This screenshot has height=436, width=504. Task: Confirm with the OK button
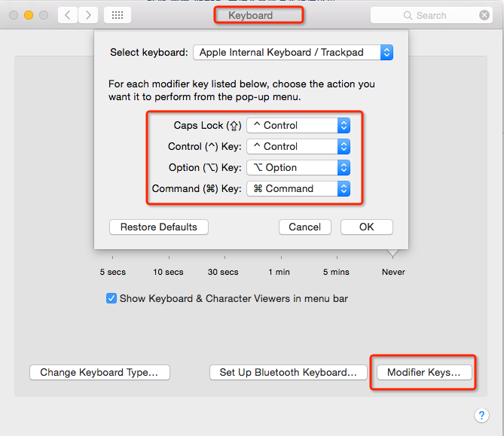(x=366, y=227)
